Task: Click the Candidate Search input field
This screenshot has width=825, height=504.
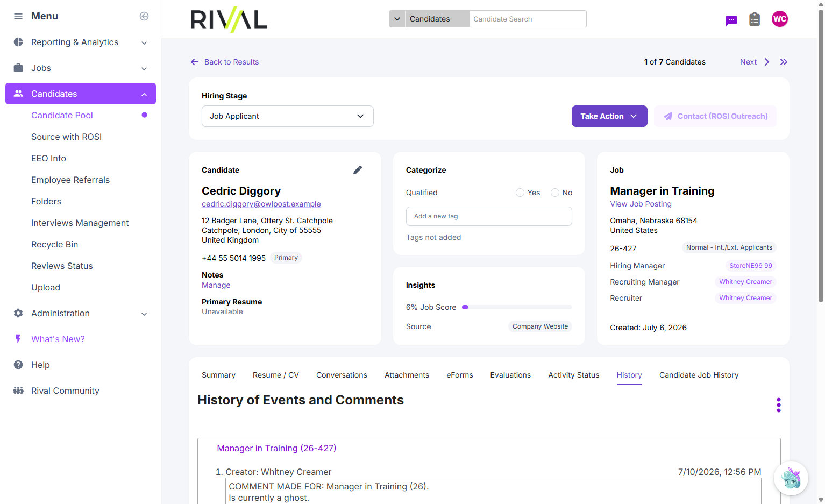Action: [528, 19]
